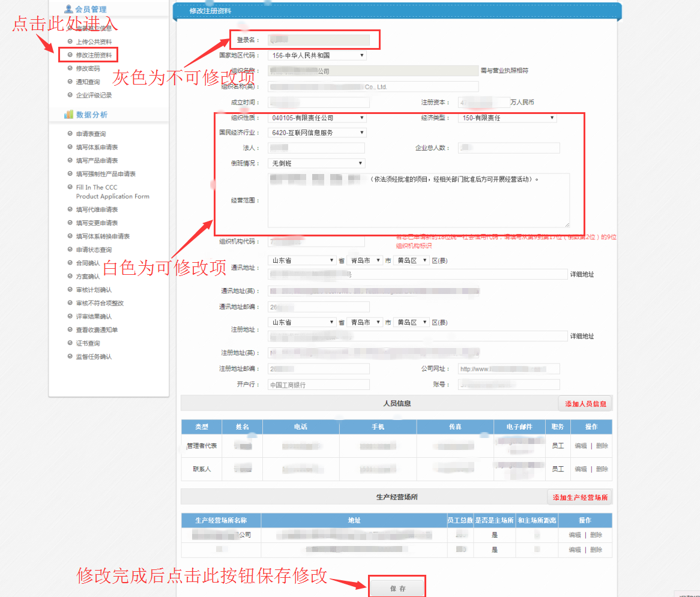Click into the 经营范围 text area
700x597 pixels.
pyautogui.click(x=418, y=204)
